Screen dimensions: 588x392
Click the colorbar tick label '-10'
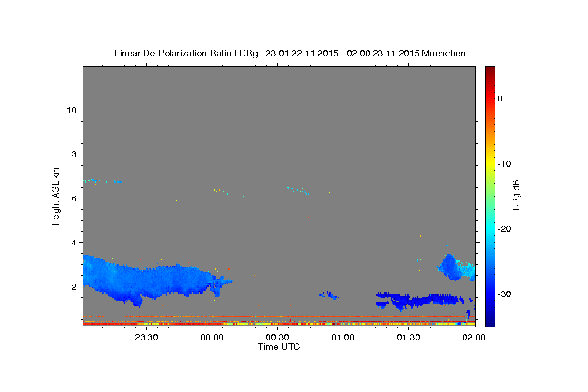tap(504, 164)
